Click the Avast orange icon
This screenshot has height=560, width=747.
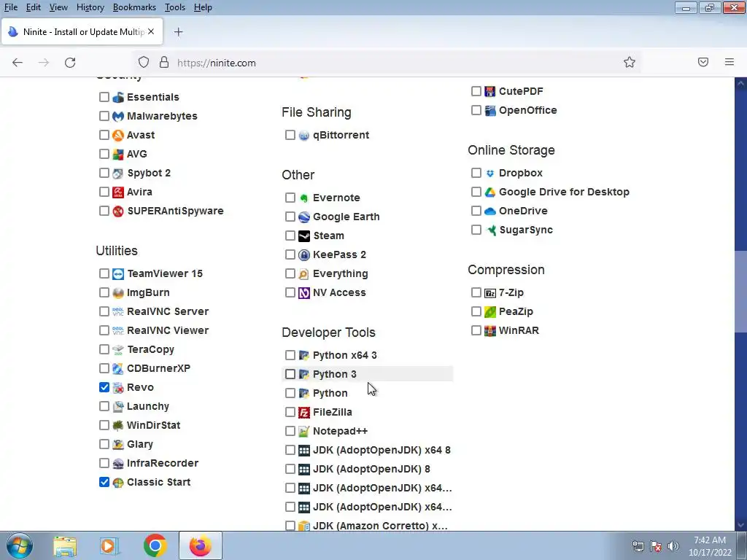117,135
